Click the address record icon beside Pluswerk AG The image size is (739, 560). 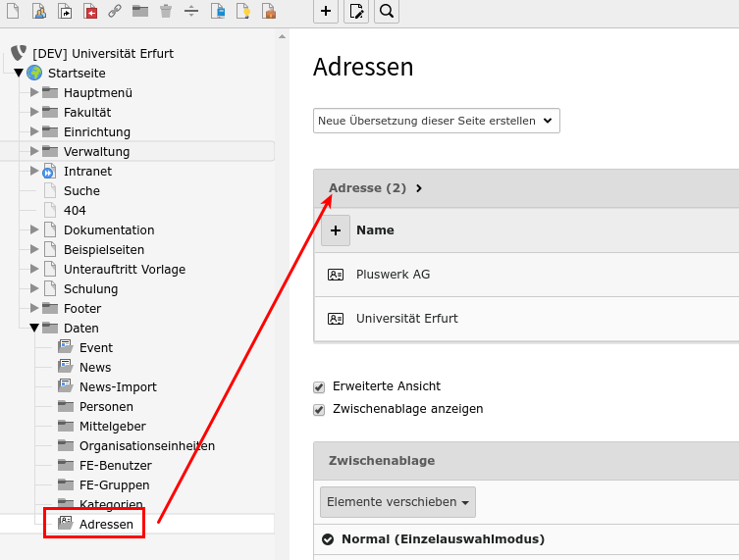click(x=336, y=275)
